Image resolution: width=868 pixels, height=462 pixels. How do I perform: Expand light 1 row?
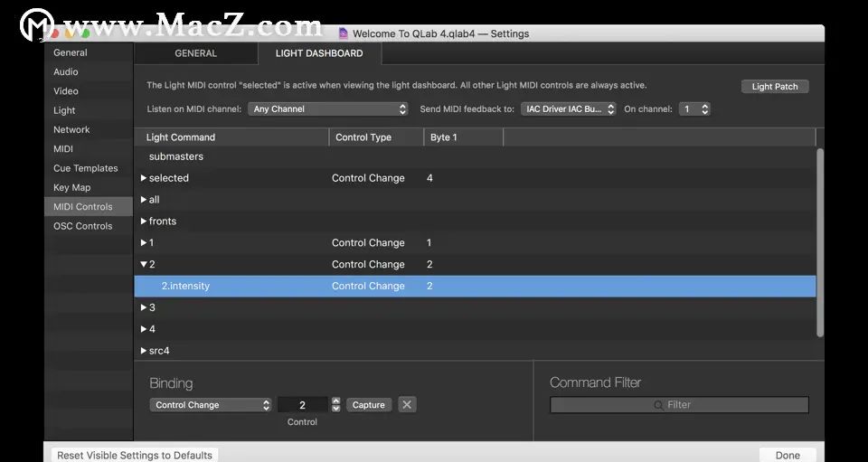tap(144, 243)
